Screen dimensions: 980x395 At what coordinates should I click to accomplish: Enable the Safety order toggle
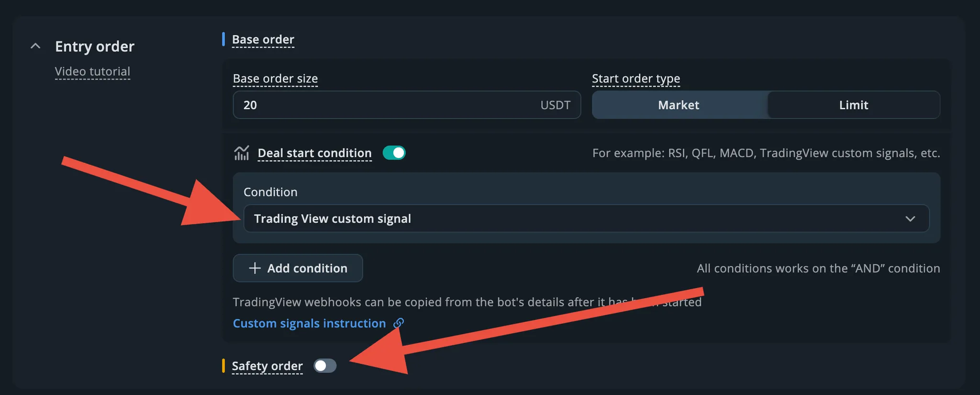click(325, 366)
